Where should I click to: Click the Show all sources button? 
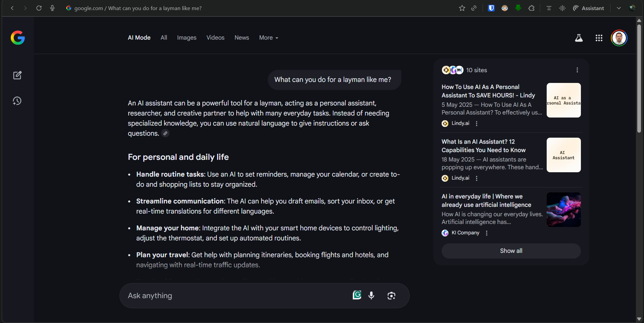coord(511,251)
